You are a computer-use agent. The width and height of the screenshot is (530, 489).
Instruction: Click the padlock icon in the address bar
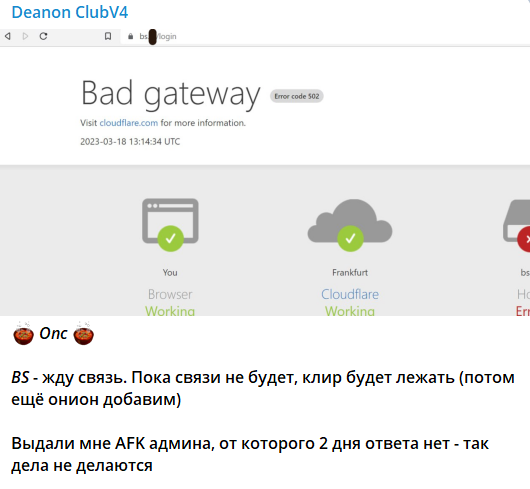coord(130,36)
